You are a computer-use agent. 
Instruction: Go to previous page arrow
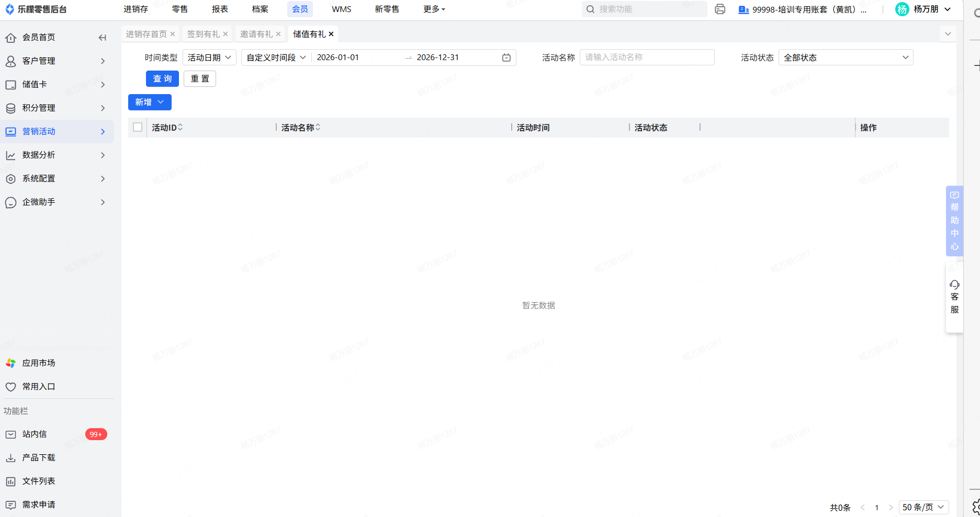pyautogui.click(x=862, y=508)
